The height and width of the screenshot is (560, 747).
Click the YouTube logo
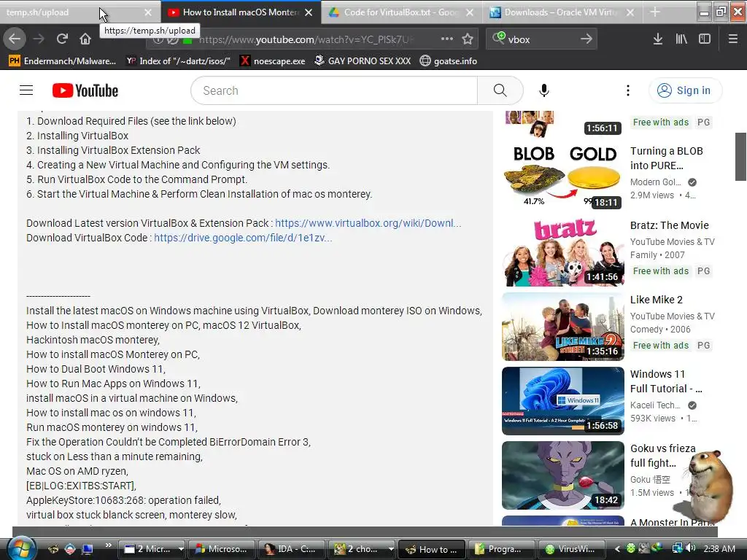point(85,90)
